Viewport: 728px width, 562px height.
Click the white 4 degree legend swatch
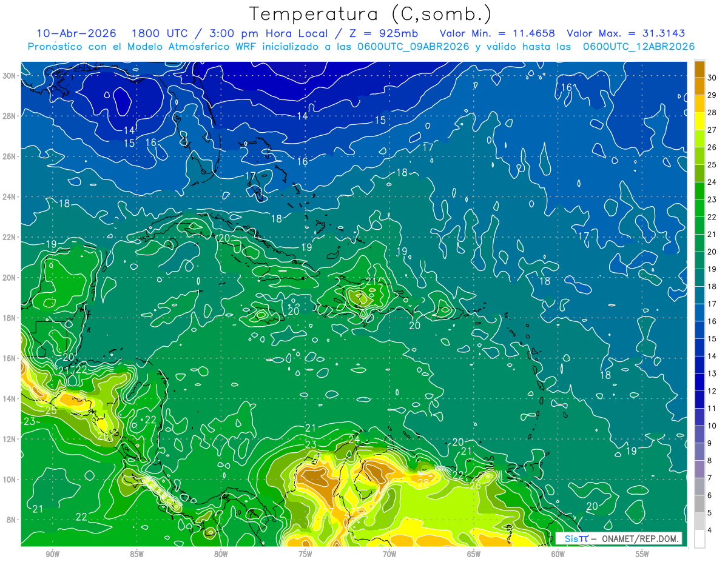coord(699,539)
